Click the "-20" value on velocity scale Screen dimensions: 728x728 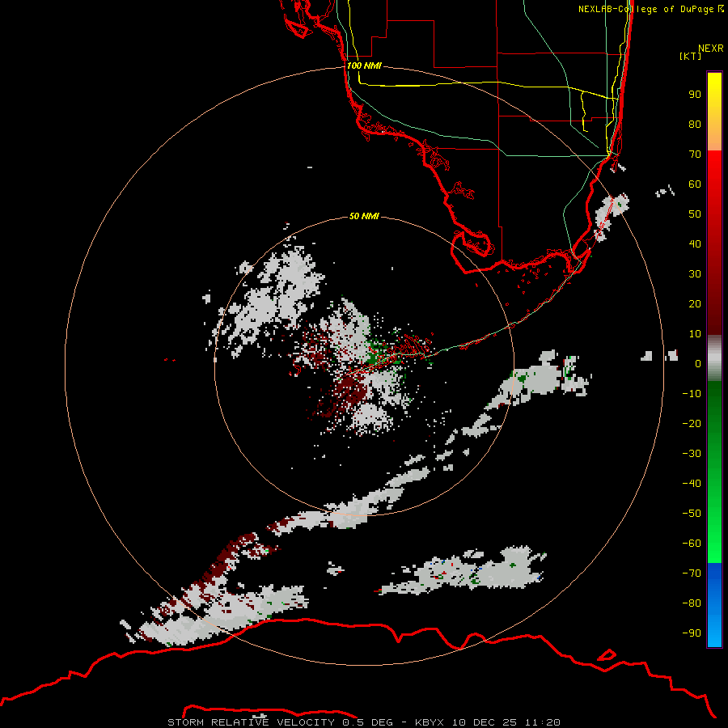coord(692,423)
